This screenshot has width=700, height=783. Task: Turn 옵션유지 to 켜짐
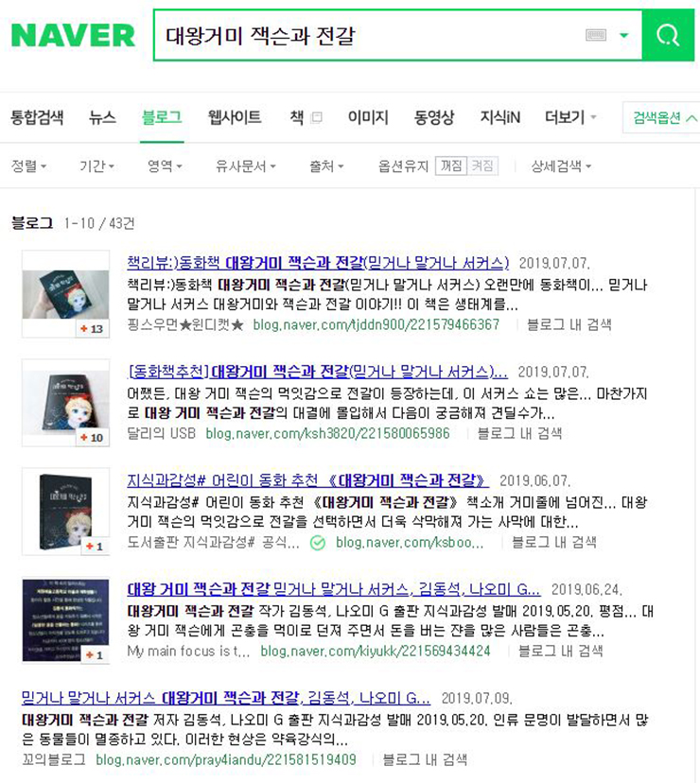pyautogui.click(x=482, y=165)
